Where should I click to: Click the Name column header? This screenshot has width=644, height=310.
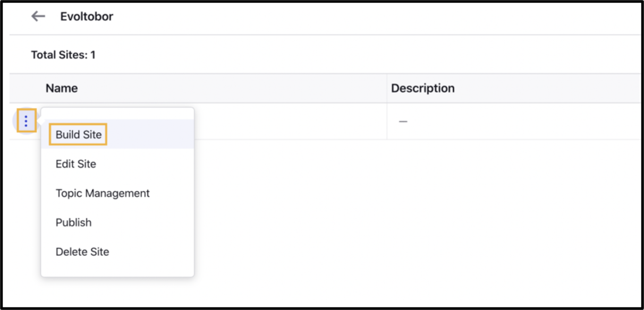[x=62, y=88]
